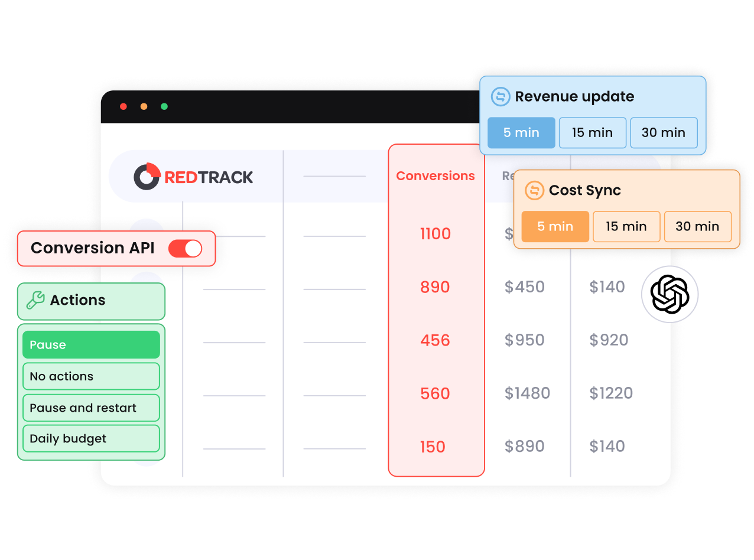Image resolution: width=754 pixels, height=560 pixels.
Task: Click the red window close dot
Action: [x=123, y=106]
